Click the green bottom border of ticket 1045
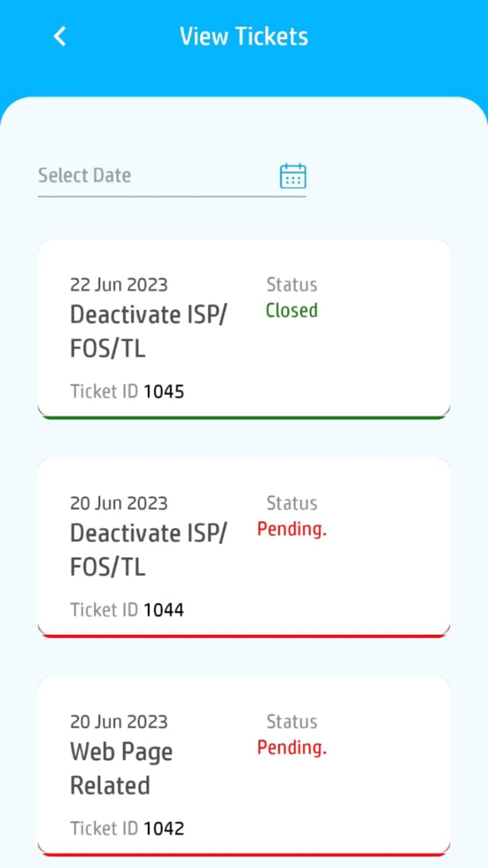The height and width of the screenshot is (868, 488). [244, 417]
